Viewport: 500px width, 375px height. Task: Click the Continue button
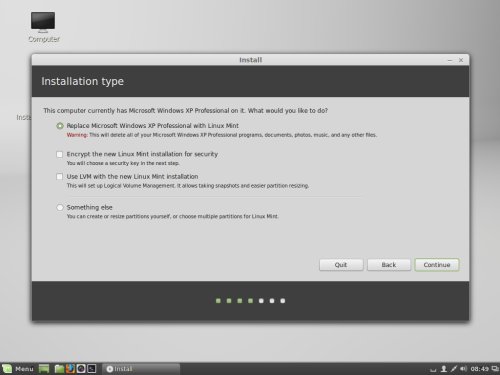(x=437, y=265)
